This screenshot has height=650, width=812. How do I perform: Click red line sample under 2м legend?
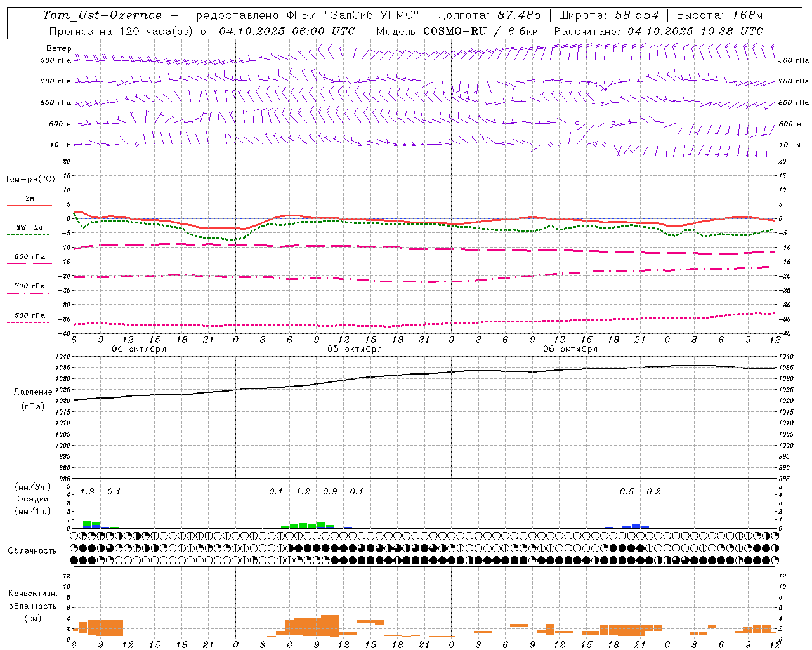29,205
